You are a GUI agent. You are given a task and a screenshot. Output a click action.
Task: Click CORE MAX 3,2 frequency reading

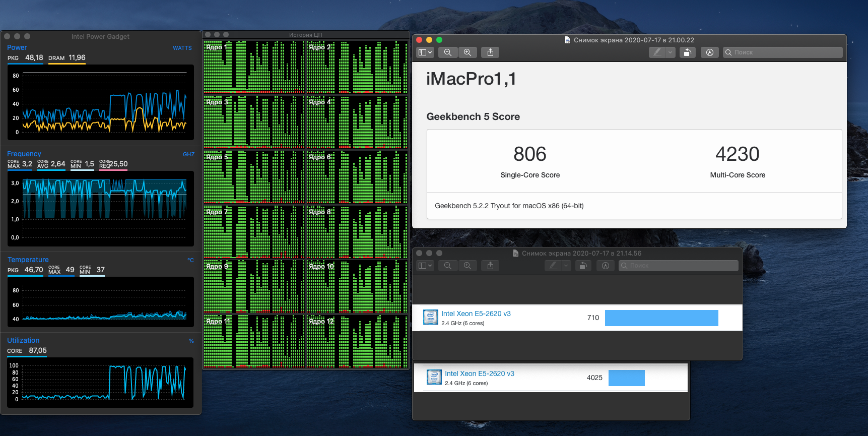pyautogui.click(x=20, y=164)
